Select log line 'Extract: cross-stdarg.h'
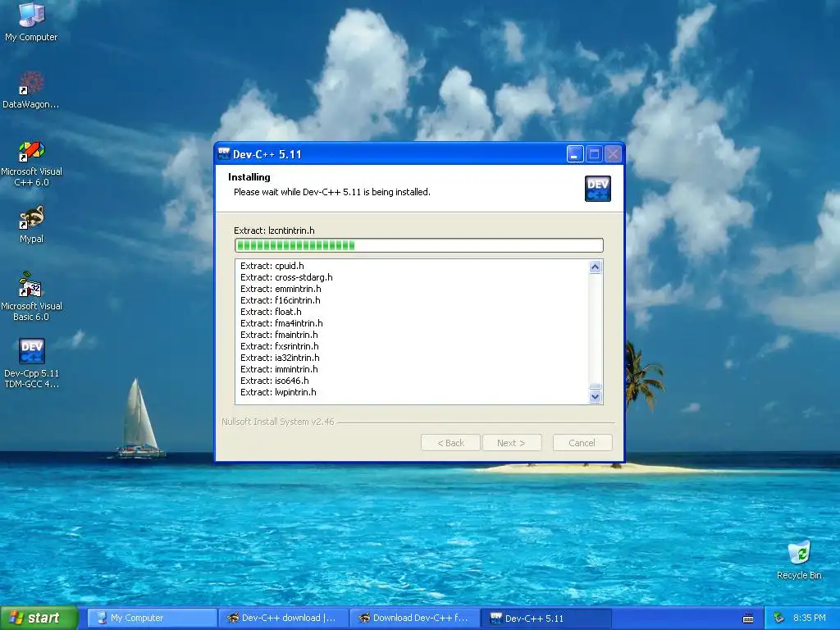Image resolution: width=840 pixels, height=630 pixels. tap(286, 277)
